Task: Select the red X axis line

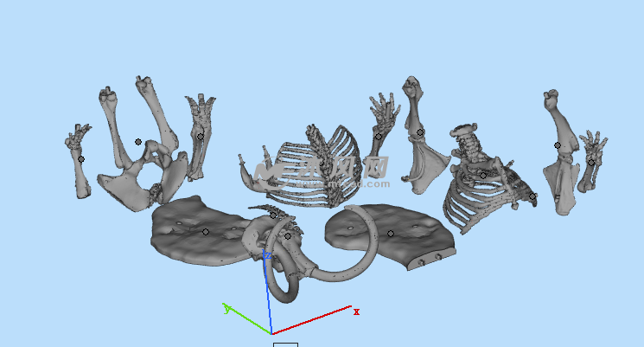Action: point(311,320)
